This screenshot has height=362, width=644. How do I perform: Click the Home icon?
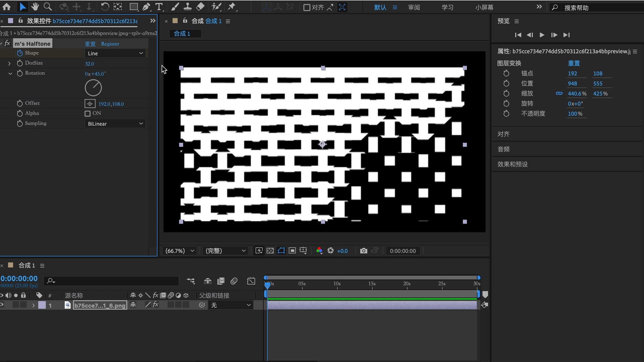(x=7, y=7)
